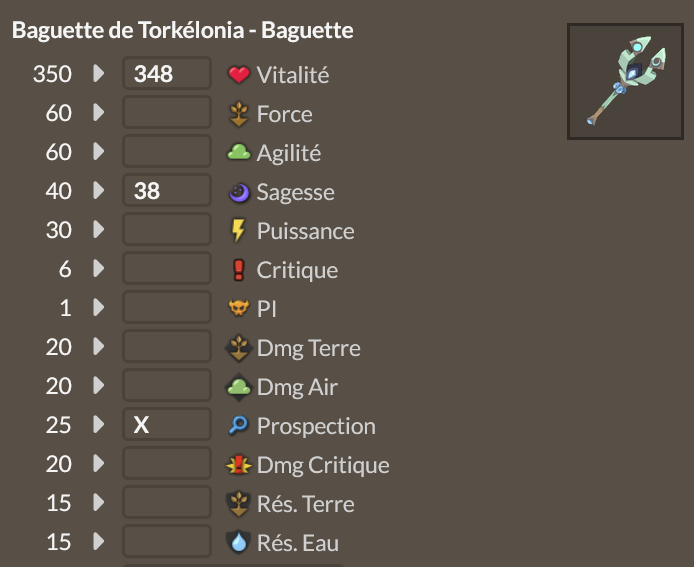Focus the empty Force input field
The height and width of the screenshot is (567, 694).
point(167,114)
